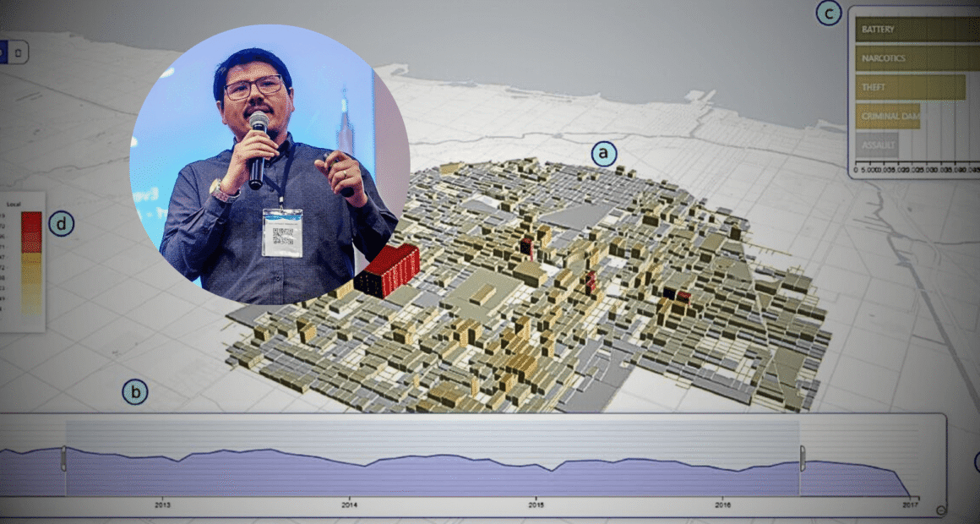Image resolution: width=980 pixels, height=524 pixels.
Task: Click the circled 'd' legend marker
Action: click(61, 224)
